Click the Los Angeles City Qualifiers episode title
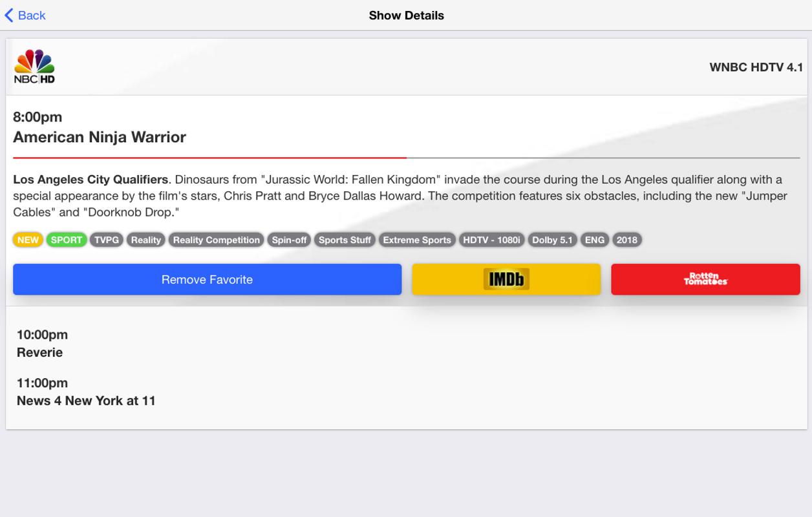The width and height of the screenshot is (812, 517). coord(91,180)
